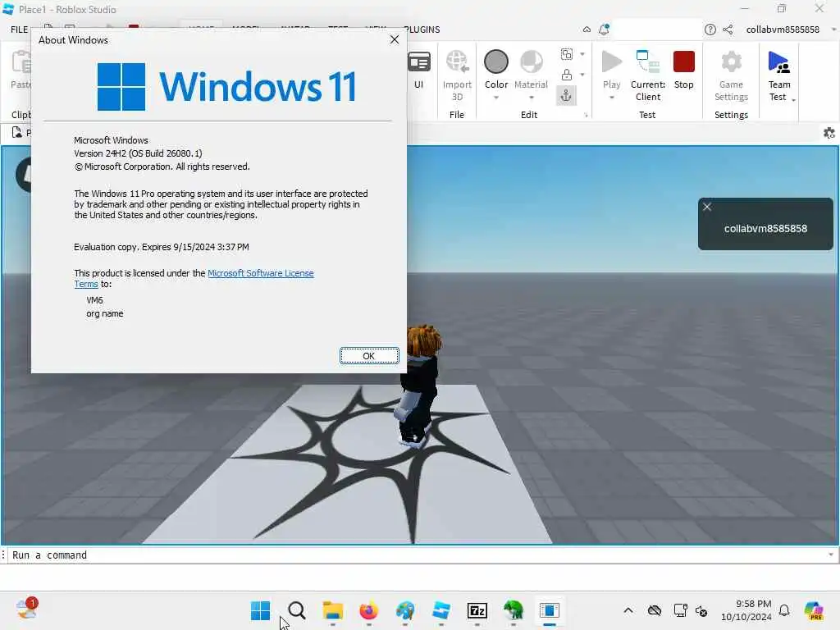Stop the running test
The width and height of the screenshot is (840, 630).
point(683,70)
